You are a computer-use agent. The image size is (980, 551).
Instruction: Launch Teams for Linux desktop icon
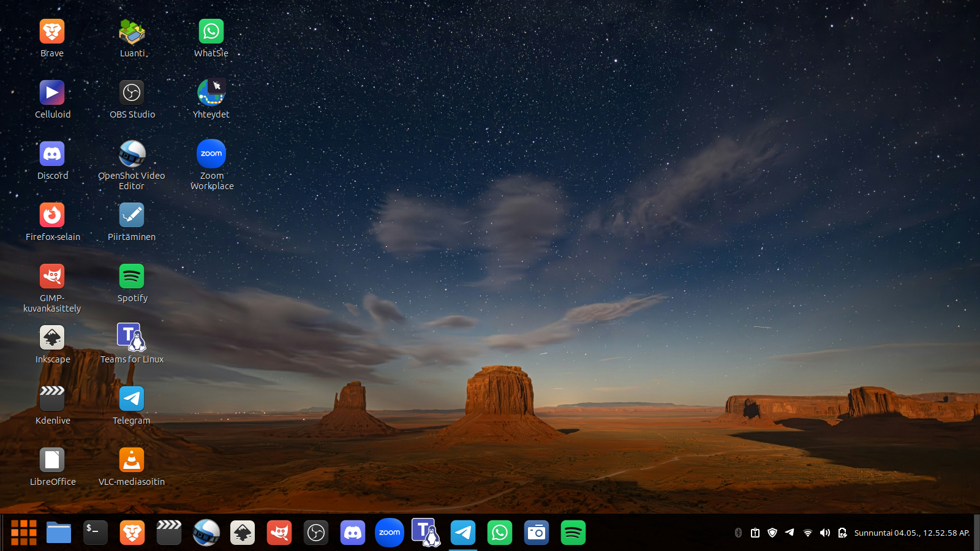(132, 338)
